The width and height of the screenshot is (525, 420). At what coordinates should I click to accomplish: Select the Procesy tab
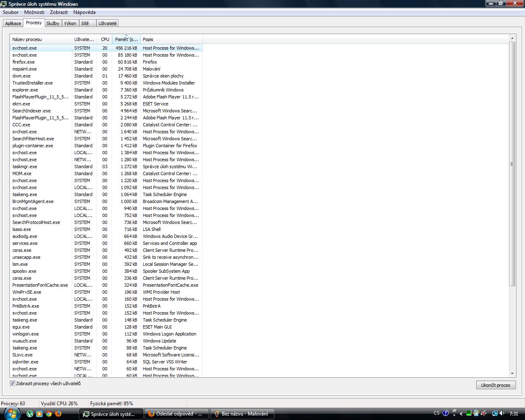[34, 23]
